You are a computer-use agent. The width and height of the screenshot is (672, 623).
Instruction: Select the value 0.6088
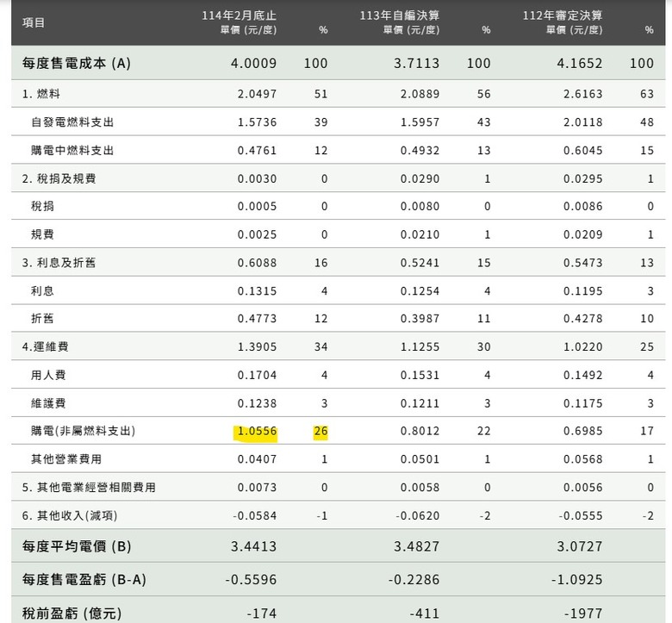(257, 263)
